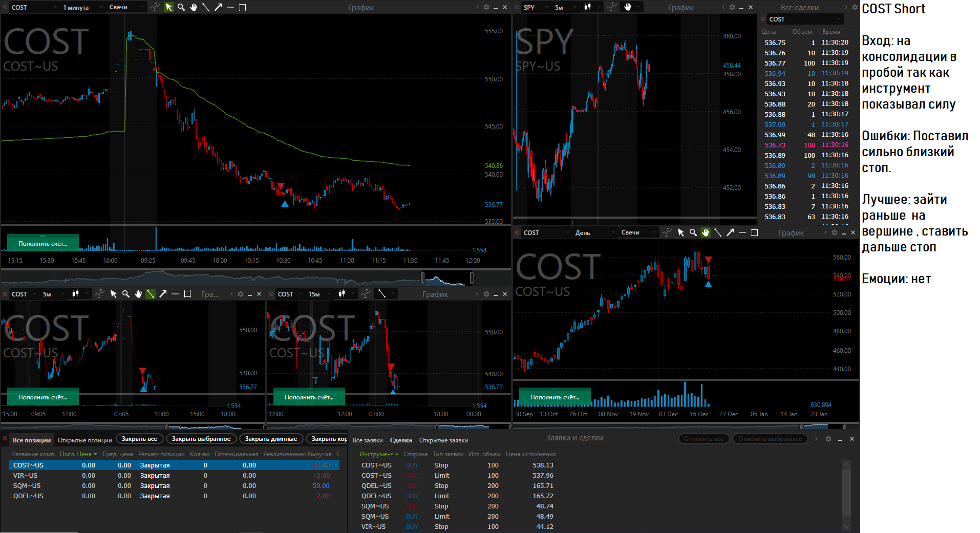Select trend line tool in COST 5m chart
The width and height of the screenshot is (980, 533).
(151, 294)
